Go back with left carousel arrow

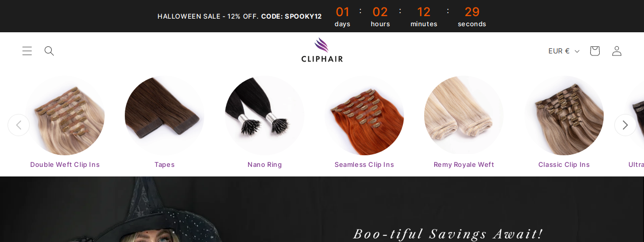tap(19, 125)
